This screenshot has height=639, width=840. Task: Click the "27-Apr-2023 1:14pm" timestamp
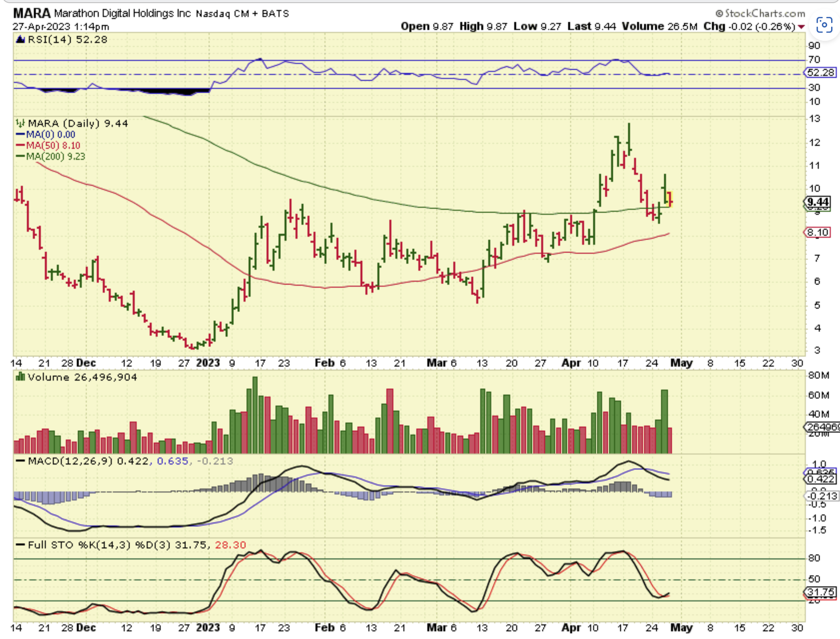tap(61, 27)
